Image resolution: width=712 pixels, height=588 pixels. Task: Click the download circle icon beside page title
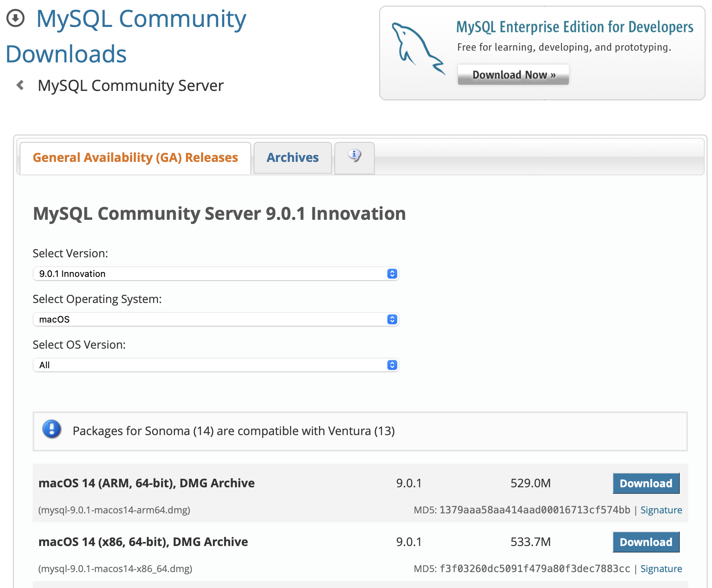pyautogui.click(x=16, y=18)
